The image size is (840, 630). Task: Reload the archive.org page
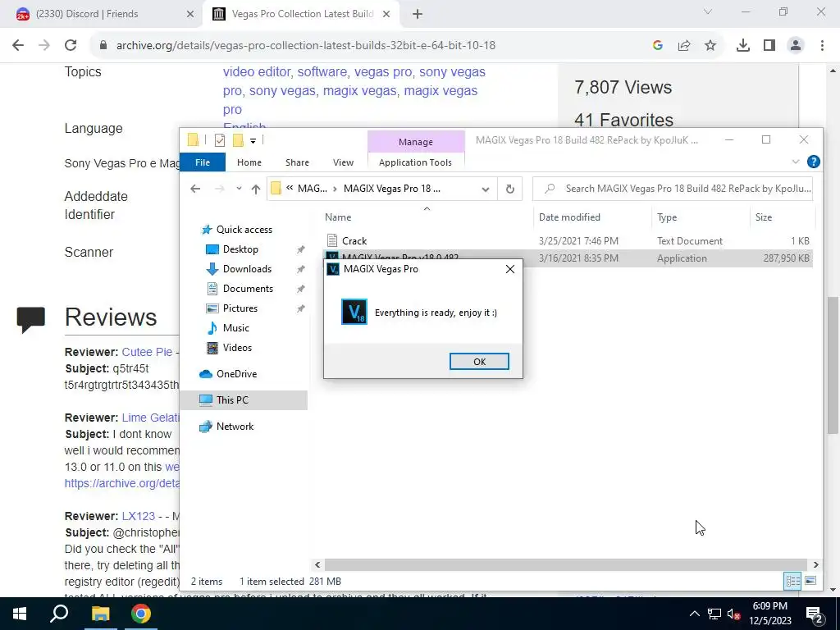point(71,46)
